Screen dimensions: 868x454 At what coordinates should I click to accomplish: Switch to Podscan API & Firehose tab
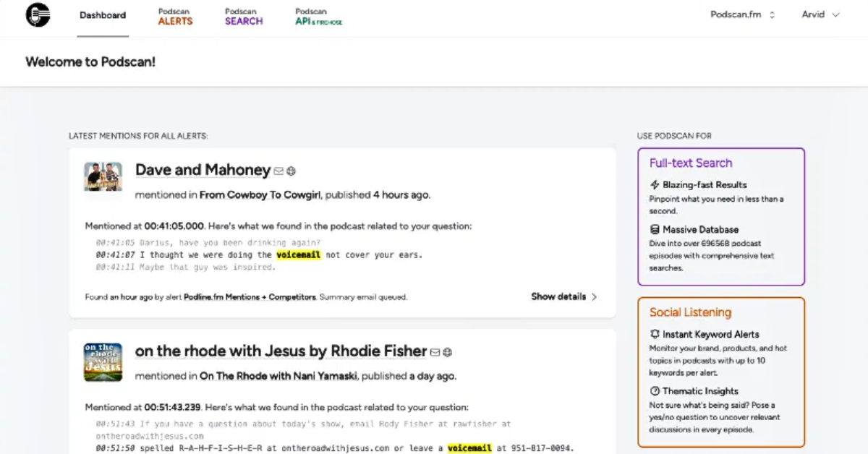coord(319,17)
